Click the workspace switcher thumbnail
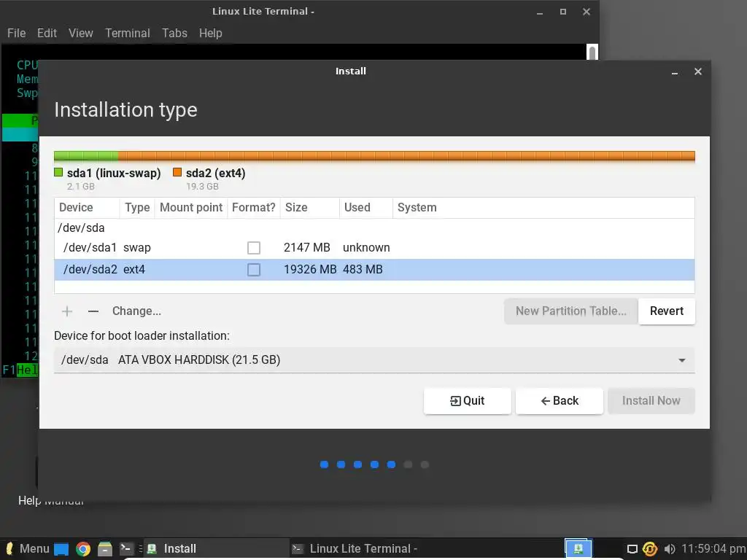747x560 pixels. click(578, 548)
